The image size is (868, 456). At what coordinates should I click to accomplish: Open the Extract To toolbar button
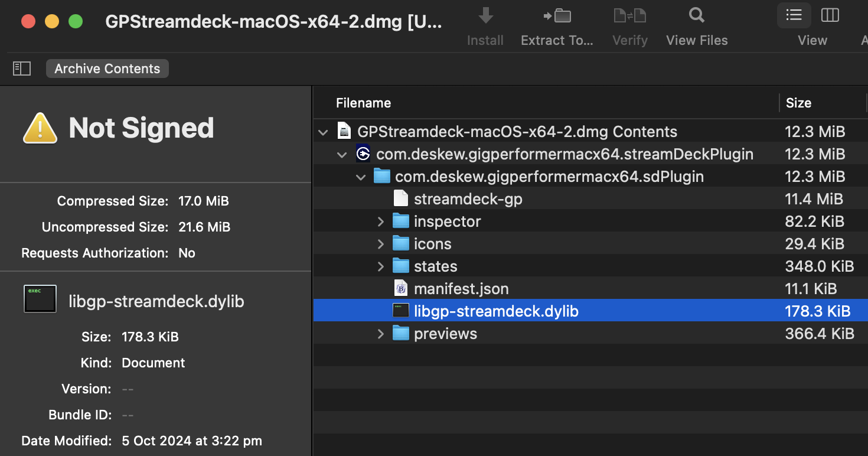pyautogui.click(x=556, y=17)
